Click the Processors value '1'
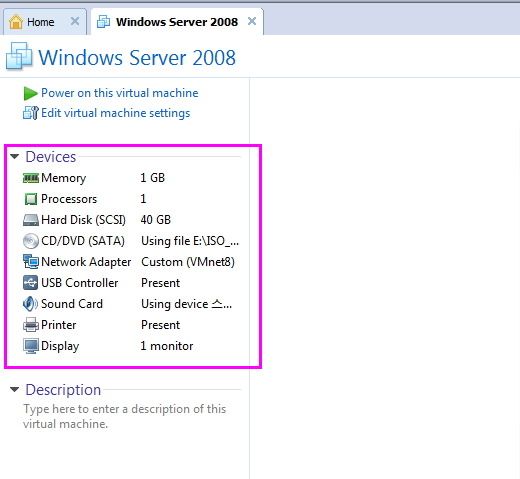The width and height of the screenshot is (520, 479). click(x=143, y=199)
